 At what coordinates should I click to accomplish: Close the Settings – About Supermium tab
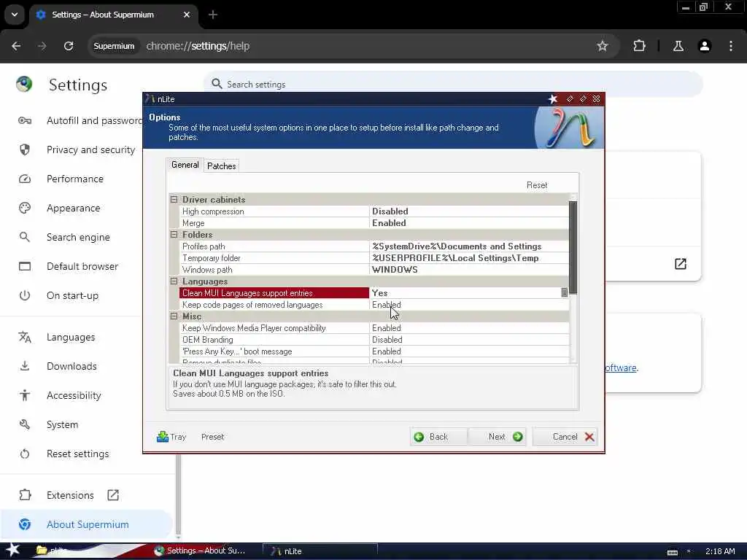coord(187,15)
